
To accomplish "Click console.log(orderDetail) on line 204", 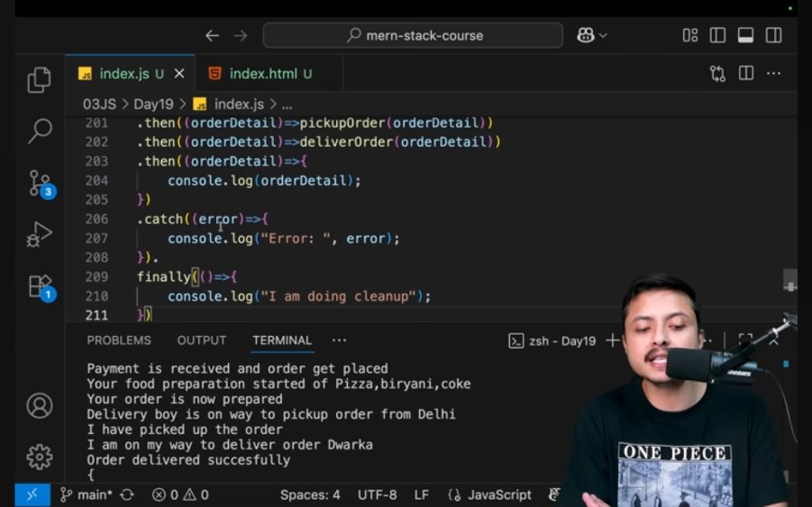I will click(x=263, y=180).
